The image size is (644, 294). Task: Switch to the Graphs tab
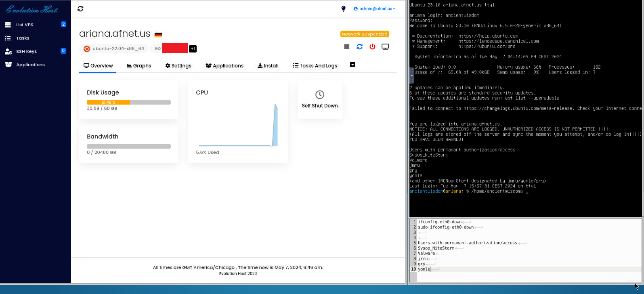(139, 66)
